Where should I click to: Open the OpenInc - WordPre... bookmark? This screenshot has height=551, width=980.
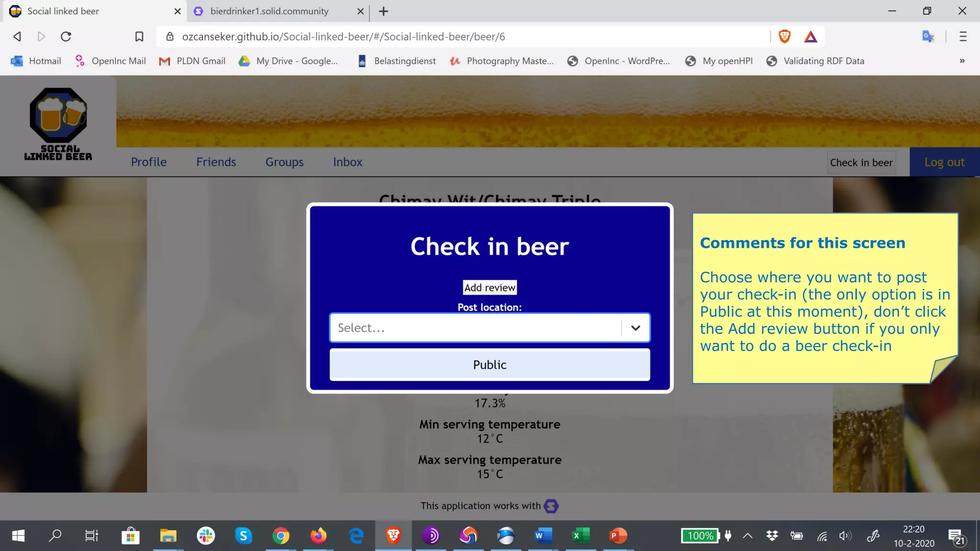click(618, 61)
